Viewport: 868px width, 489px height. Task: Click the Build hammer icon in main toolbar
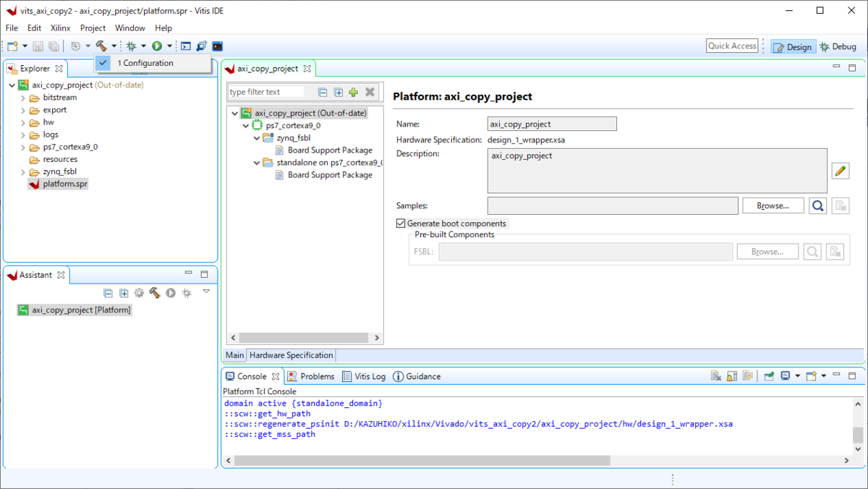tap(101, 46)
